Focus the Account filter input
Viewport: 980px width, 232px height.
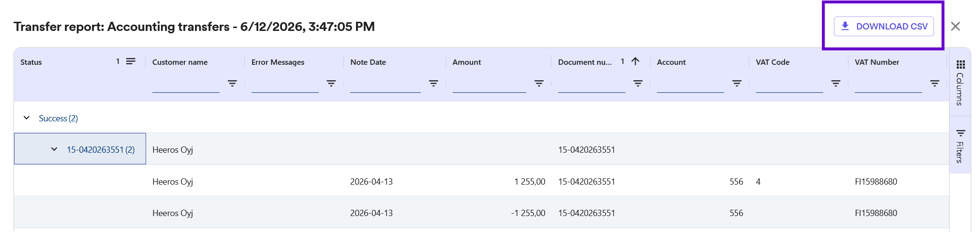tap(690, 84)
